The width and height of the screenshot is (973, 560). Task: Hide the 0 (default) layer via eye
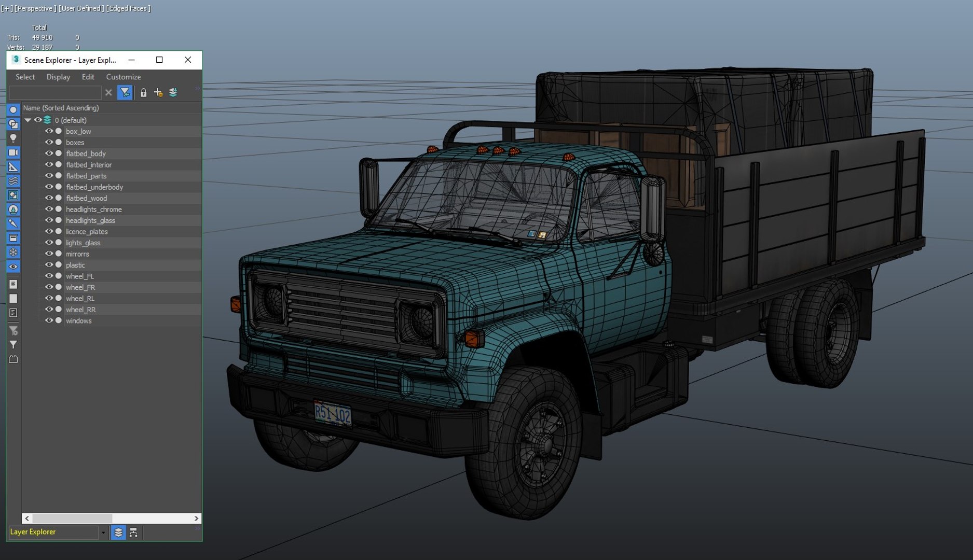[38, 120]
